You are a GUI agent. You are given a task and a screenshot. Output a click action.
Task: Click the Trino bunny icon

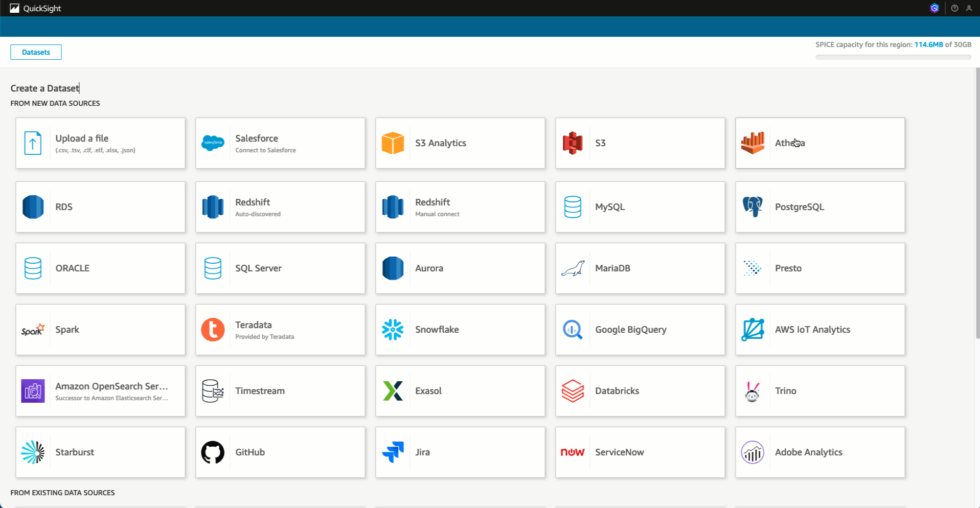[x=753, y=391]
